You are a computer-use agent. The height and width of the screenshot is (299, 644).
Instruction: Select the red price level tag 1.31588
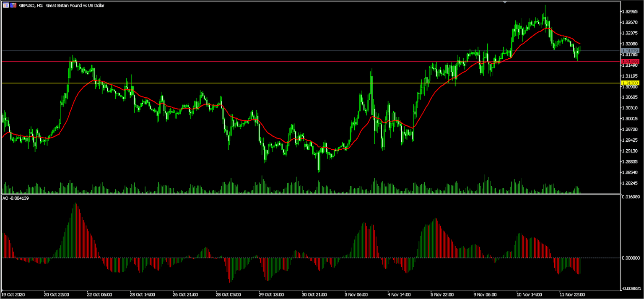pyautogui.click(x=631, y=61)
